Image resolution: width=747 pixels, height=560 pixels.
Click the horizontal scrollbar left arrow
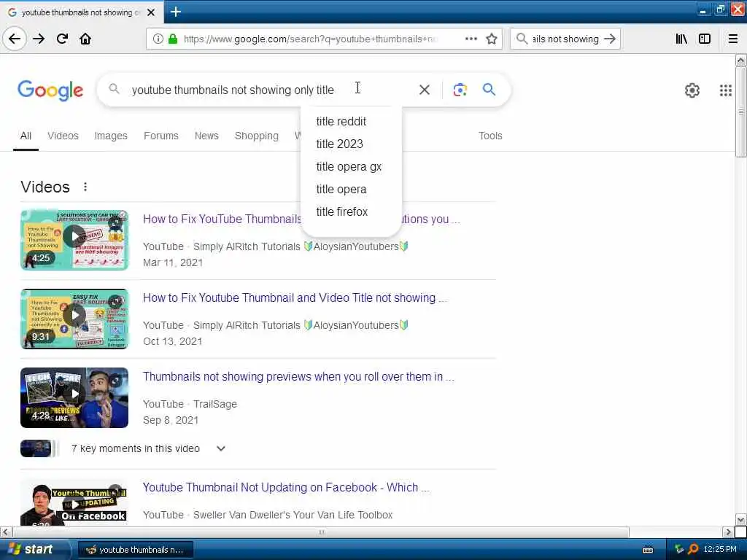[6, 532]
